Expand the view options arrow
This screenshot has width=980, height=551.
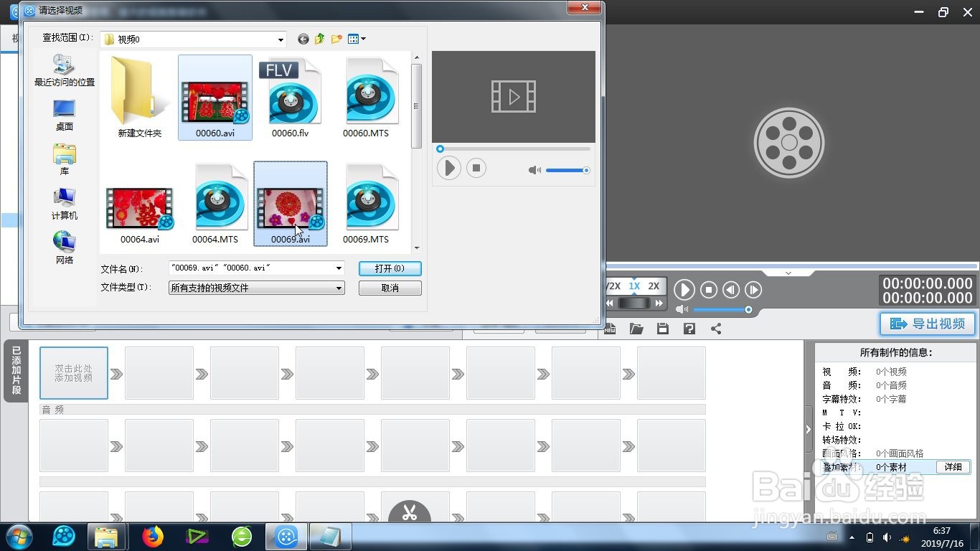(x=363, y=39)
